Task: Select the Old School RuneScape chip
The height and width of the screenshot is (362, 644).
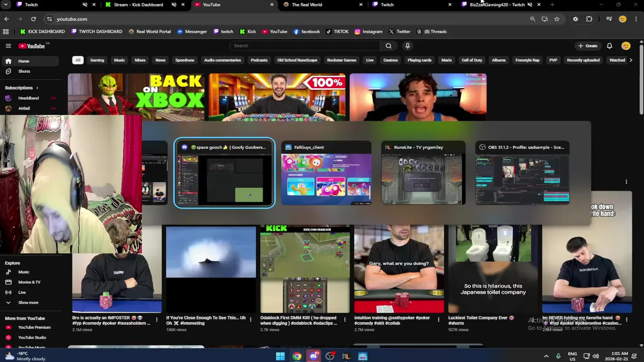Action: tap(297, 60)
